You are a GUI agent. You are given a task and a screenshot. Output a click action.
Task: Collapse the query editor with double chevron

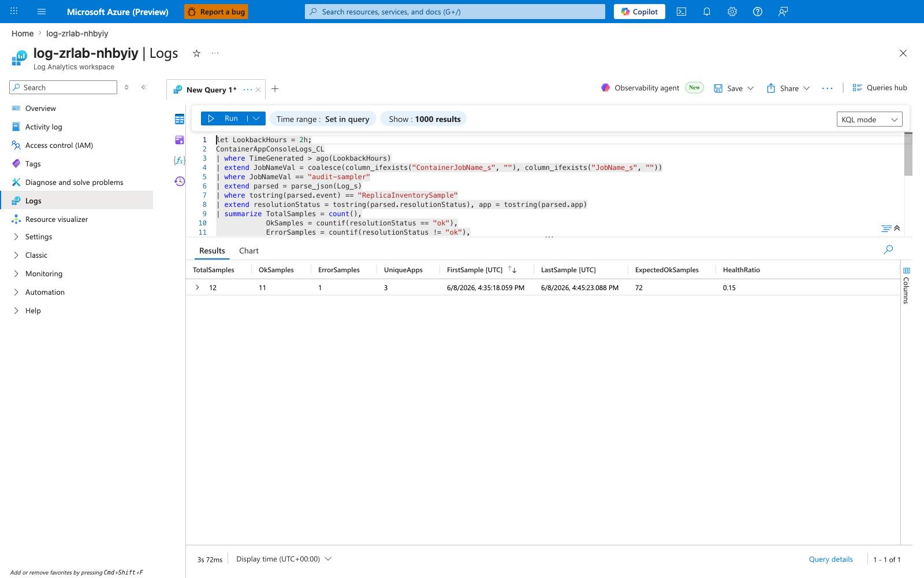point(897,228)
